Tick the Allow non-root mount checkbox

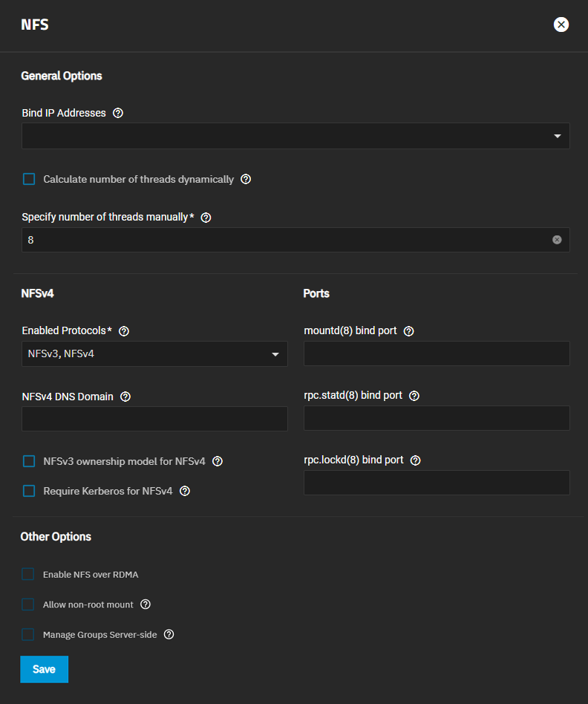(x=28, y=604)
